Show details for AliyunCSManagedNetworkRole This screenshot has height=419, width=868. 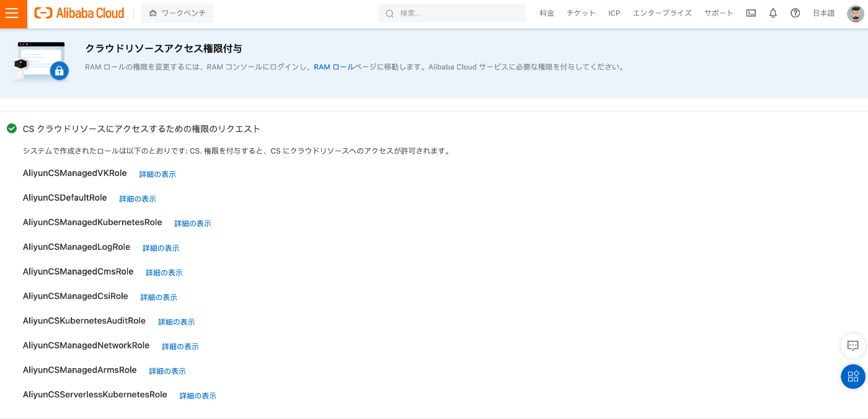pos(180,346)
